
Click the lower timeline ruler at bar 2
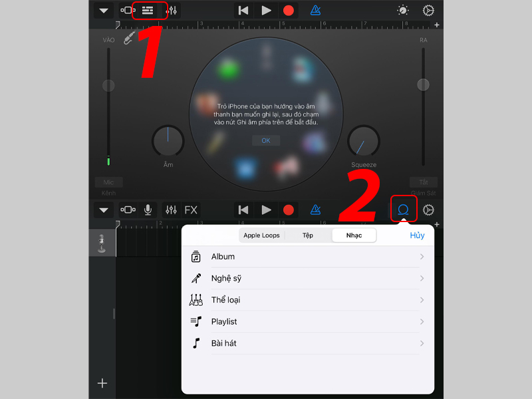pyautogui.click(x=160, y=224)
